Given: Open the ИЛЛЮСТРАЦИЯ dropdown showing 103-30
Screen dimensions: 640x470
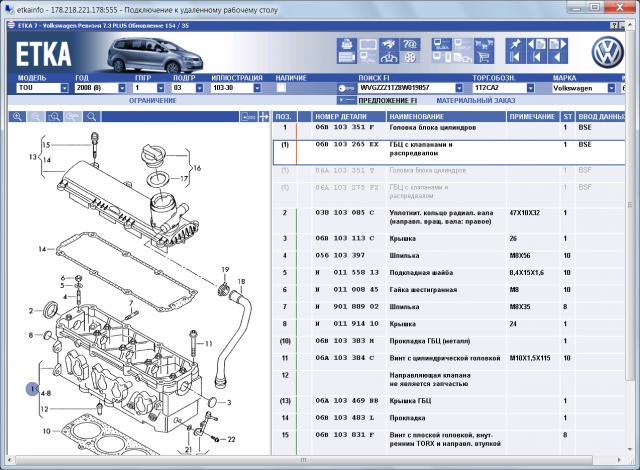Looking at the screenshot, I should 257,88.
